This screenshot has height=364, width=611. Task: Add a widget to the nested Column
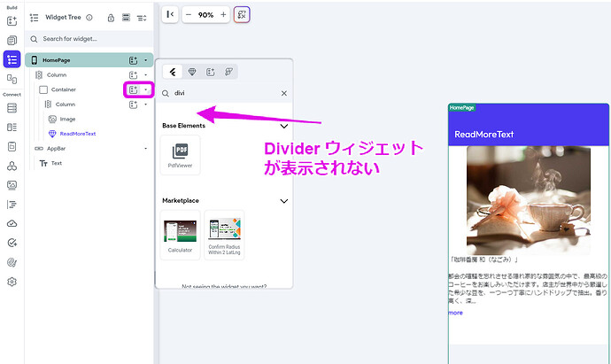[133, 105]
